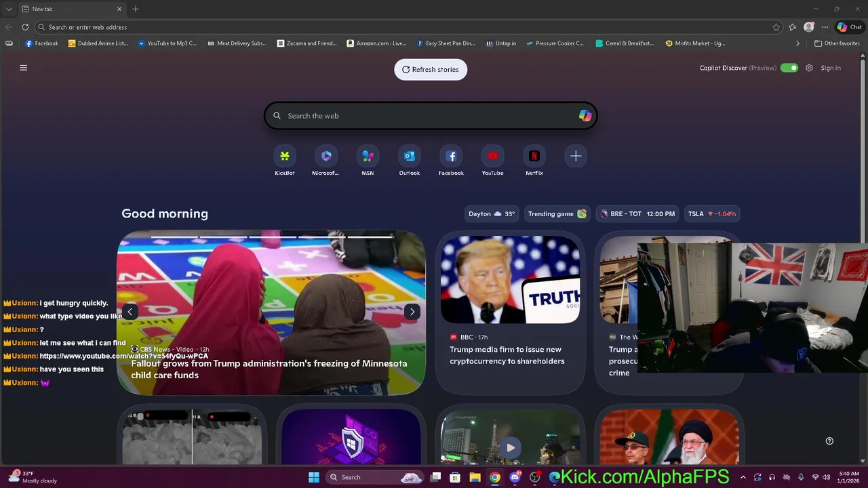Toggle the Copilot Discover switch off
The width and height of the screenshot is (868, 488).
(x=789, y=68)
